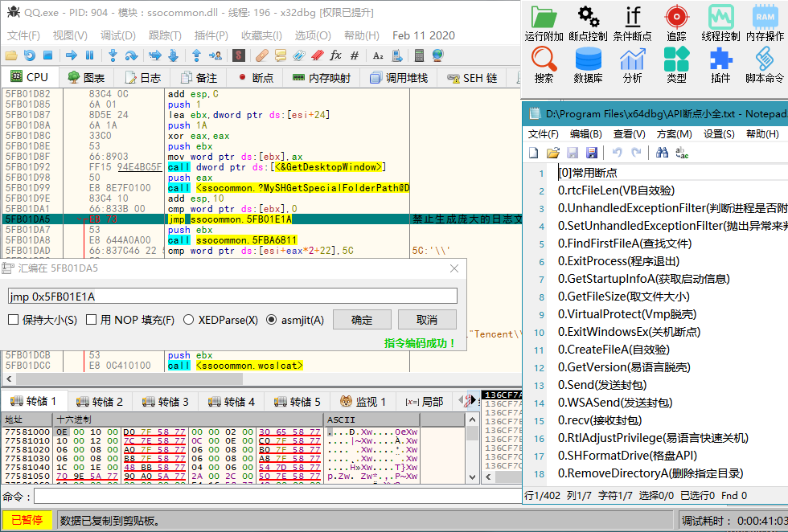Switch to the 调用堆栈 tab
Image resolution: width=788 pixels, height=532 pixels.
(399, 78)
